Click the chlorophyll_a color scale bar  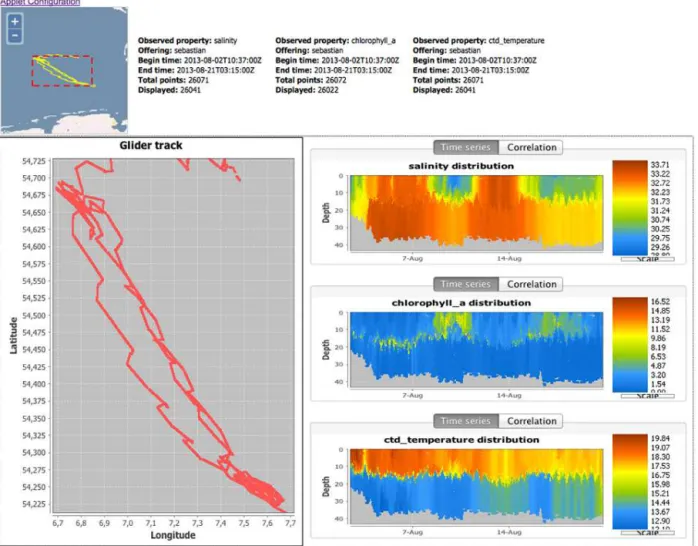pos(630,345)
